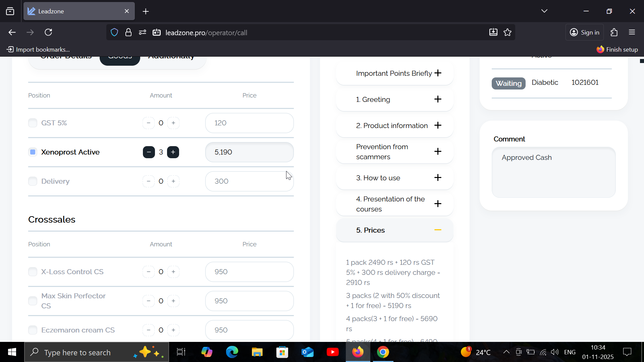The height and width of the screenshot is (362, 644).
Task: Open the Firefox hamburger application menu
Action: [x=632, y=33]
